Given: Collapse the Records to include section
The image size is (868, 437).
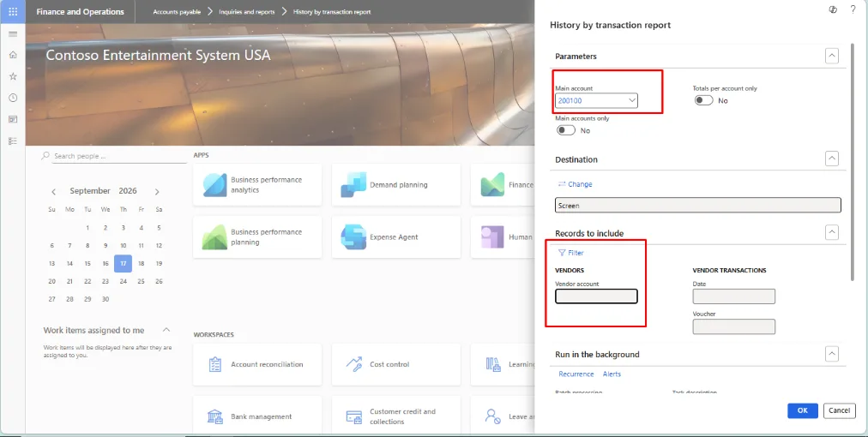Looking at the screenshot, I should pos(831,232).
